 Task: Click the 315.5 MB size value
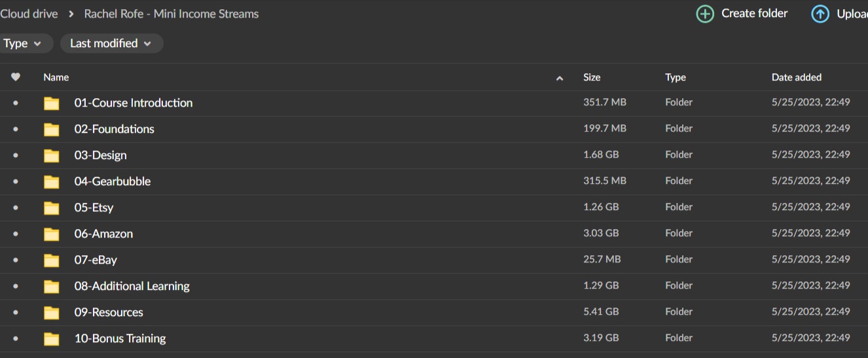605,181
